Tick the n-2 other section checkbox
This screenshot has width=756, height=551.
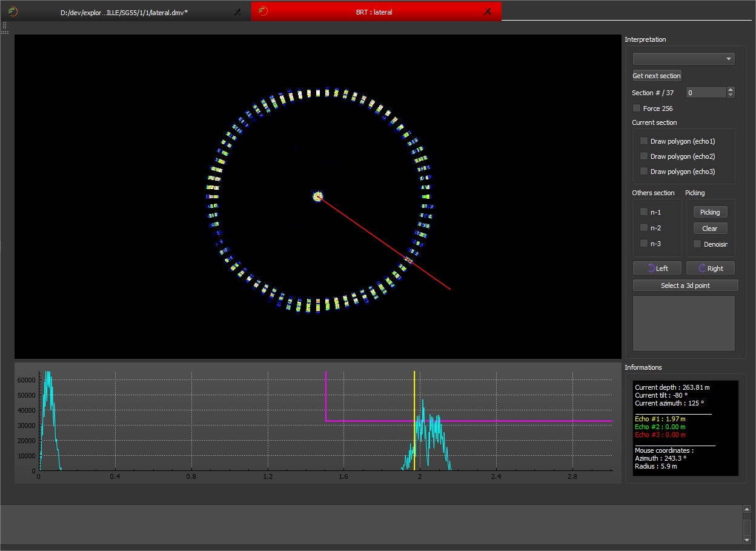coord(644,228)
